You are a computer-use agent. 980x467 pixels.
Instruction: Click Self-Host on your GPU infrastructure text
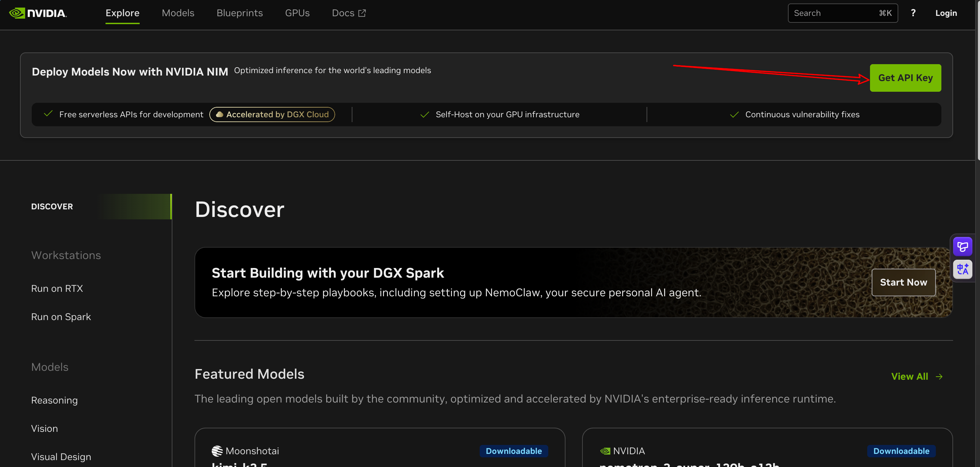(508, 115)
